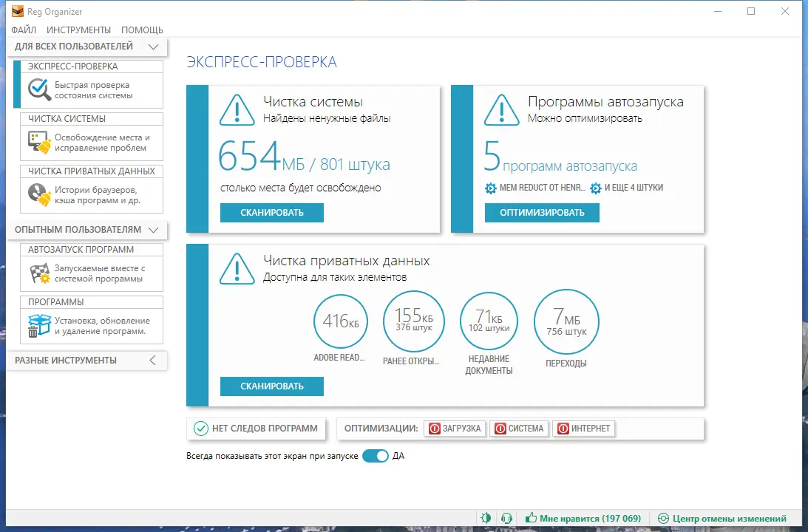Click the System Cleaning broom icon in sidebar
The image size is (808, 532).
(x=39, y=142)
